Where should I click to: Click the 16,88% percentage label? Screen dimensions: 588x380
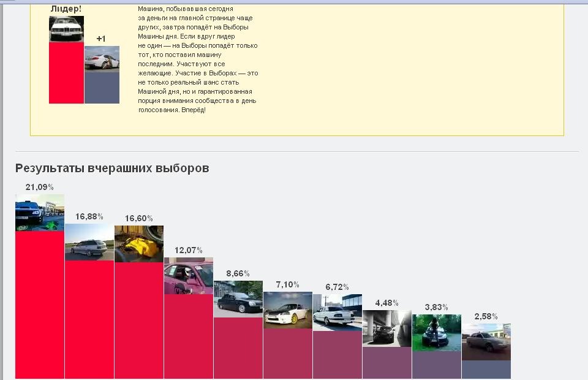[x=89, y=216]
